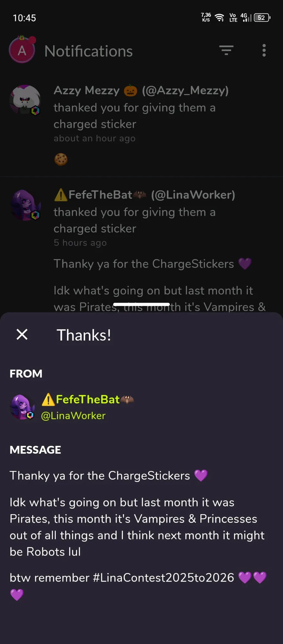The width and height of the screenshot is (283, 644).
Task: Open the three-dot overflow menu
Action: 264,50
